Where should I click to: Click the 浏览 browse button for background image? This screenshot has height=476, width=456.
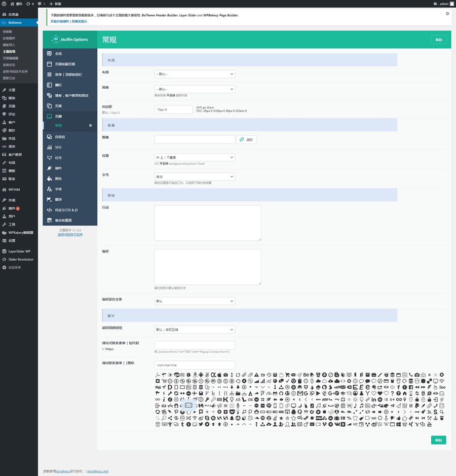click(247, 139)
